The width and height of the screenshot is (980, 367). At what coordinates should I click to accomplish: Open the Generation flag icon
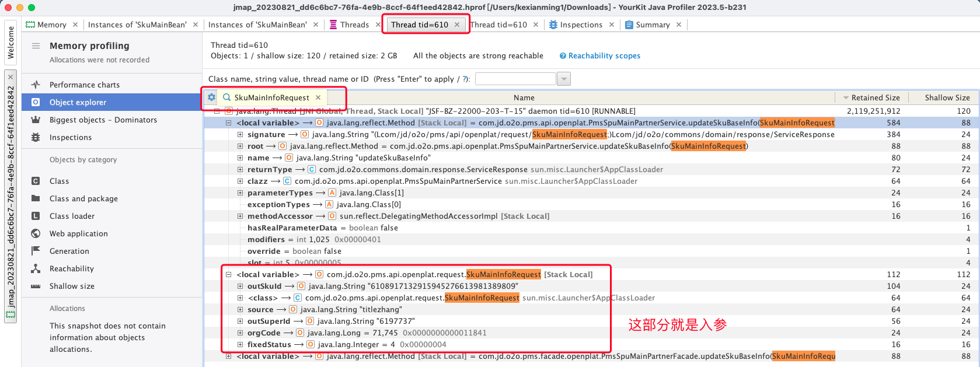tap(36, 251)
